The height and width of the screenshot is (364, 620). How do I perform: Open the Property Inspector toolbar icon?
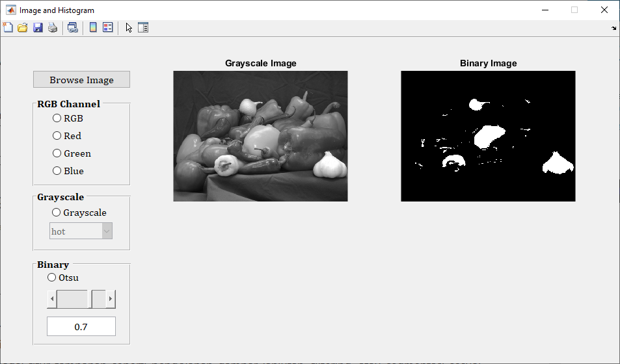click(x=143, y=27)
